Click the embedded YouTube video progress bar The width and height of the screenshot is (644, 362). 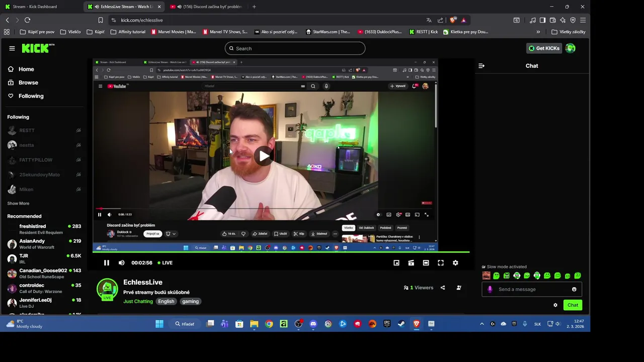pyautogui.click(x=264, y=208)
